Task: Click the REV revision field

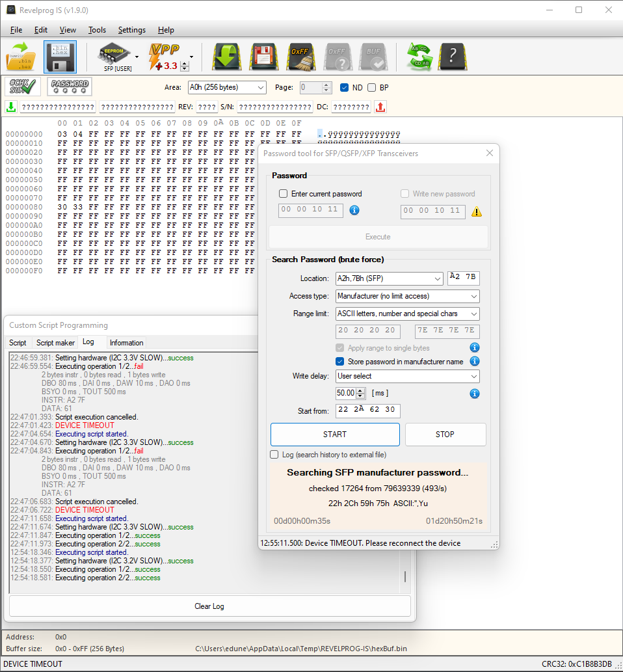Action: [x=207, y=107]
